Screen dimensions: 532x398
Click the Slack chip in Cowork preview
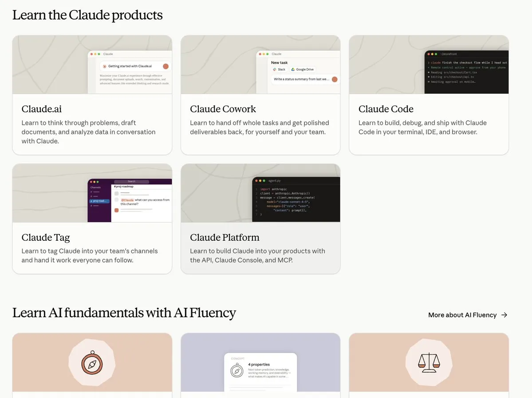point(279,69)
